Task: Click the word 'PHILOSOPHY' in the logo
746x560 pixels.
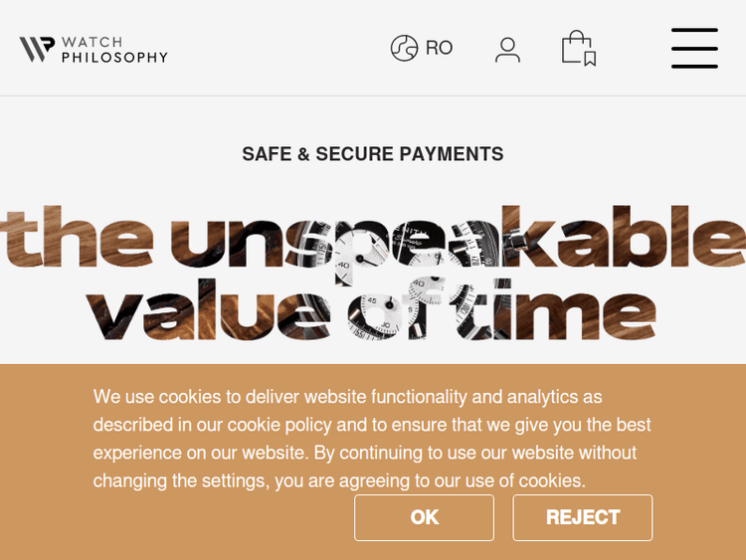Action: [114, 58]
